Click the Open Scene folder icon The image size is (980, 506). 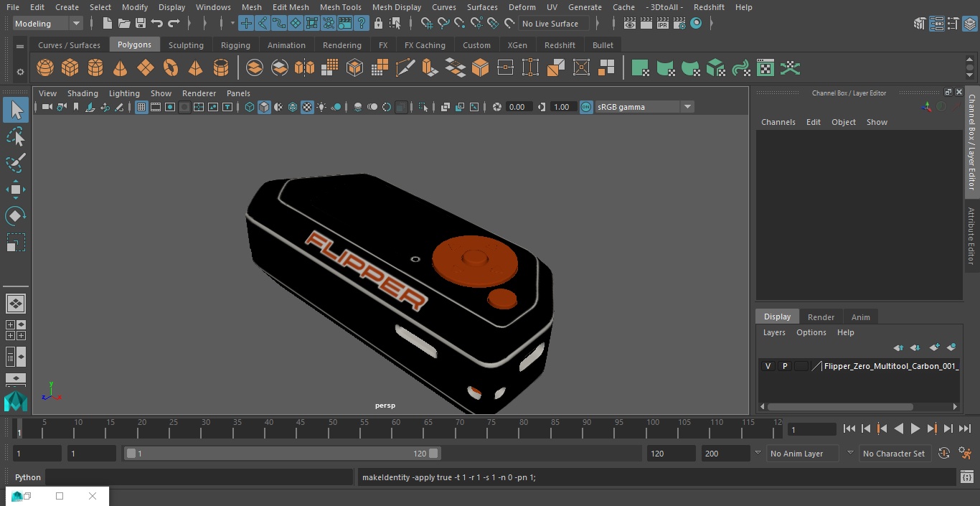point(124,24)
